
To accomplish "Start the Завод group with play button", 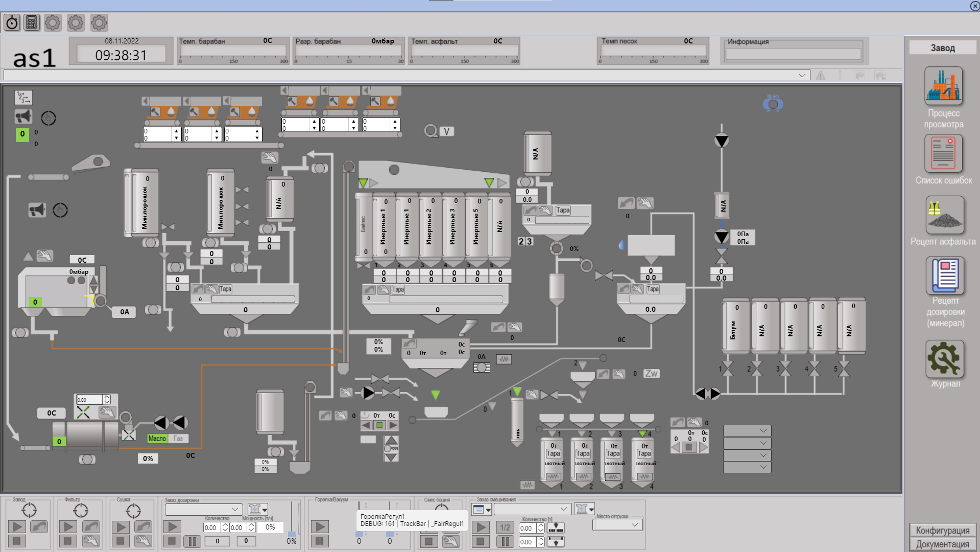I will [17, 527].
